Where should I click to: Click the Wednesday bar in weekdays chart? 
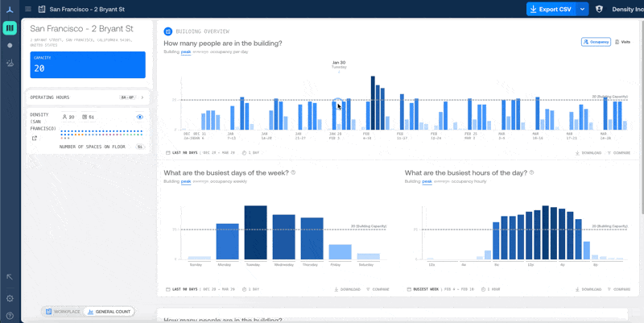[x=284, y=237]
